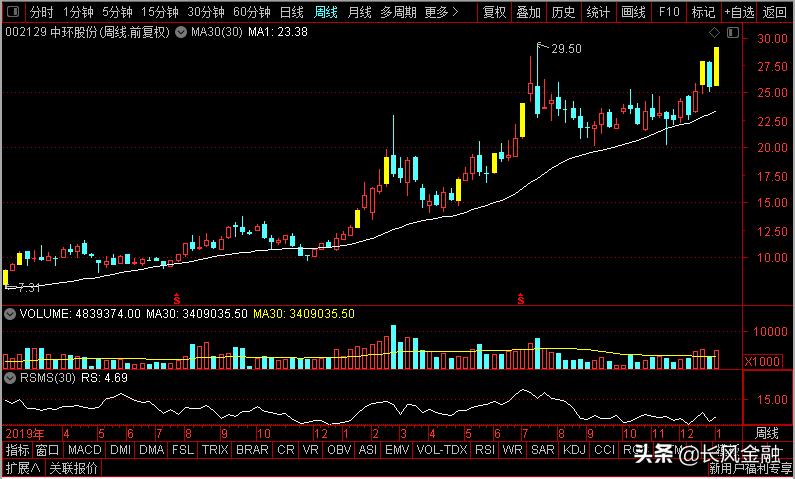Click the red S marker near month 7
Viewport: 795px width, 479px height.
click(x=521, y=299)
